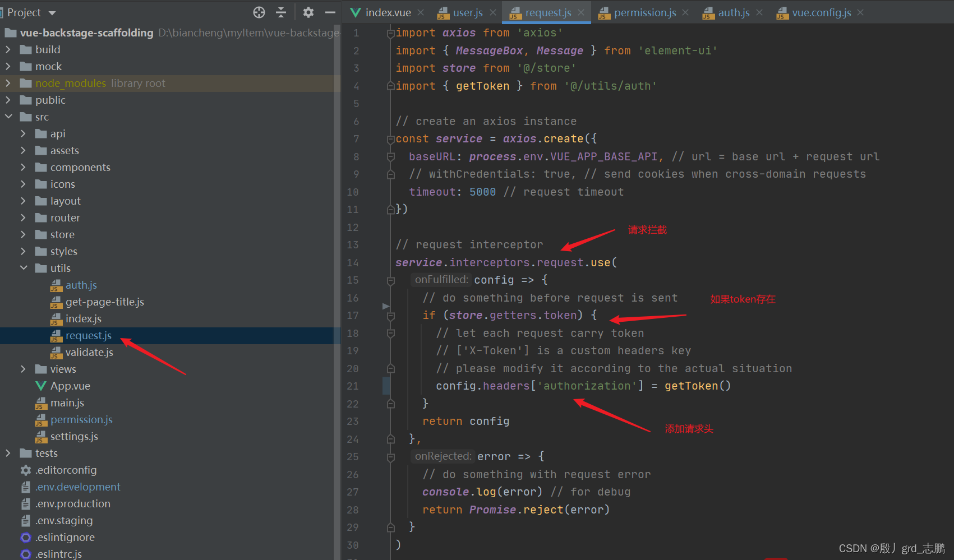
Task: Expand the build folder
Action: (8, 49)
